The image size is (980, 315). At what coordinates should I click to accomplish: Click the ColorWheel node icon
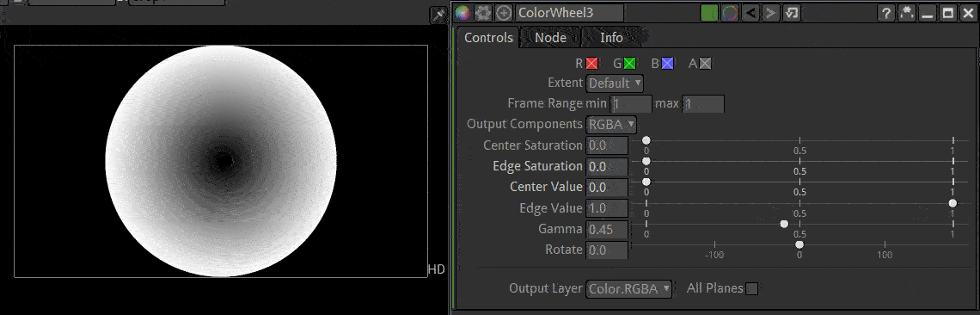pos(462,13)
